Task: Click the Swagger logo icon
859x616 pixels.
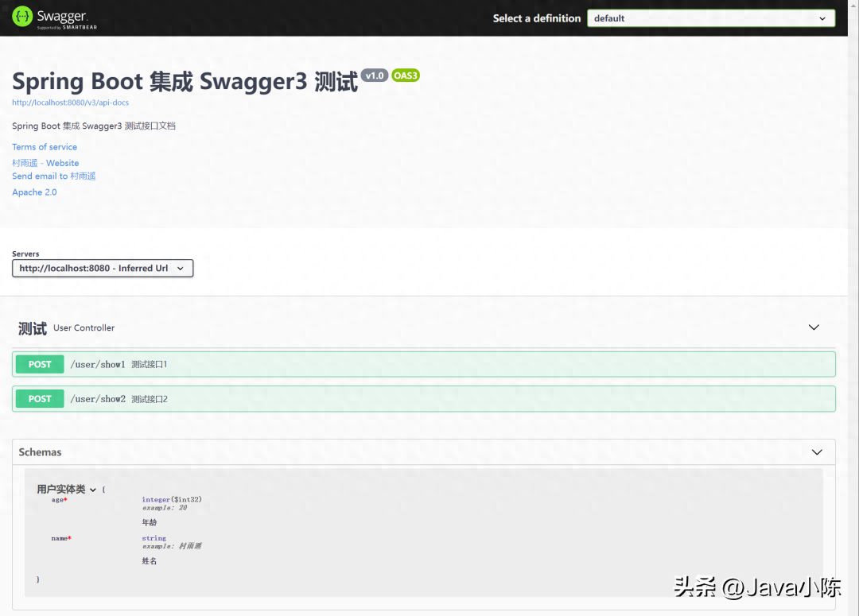Action: tap(22, 17)
